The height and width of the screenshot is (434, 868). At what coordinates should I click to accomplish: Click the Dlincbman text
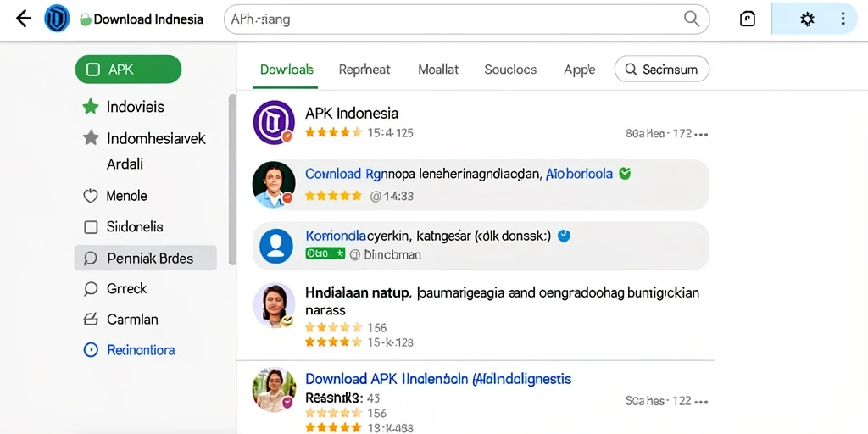tap(392, 254)
